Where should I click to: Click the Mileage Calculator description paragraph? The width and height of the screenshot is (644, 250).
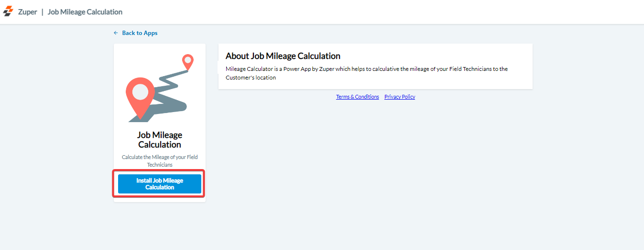tap(367, 73)
